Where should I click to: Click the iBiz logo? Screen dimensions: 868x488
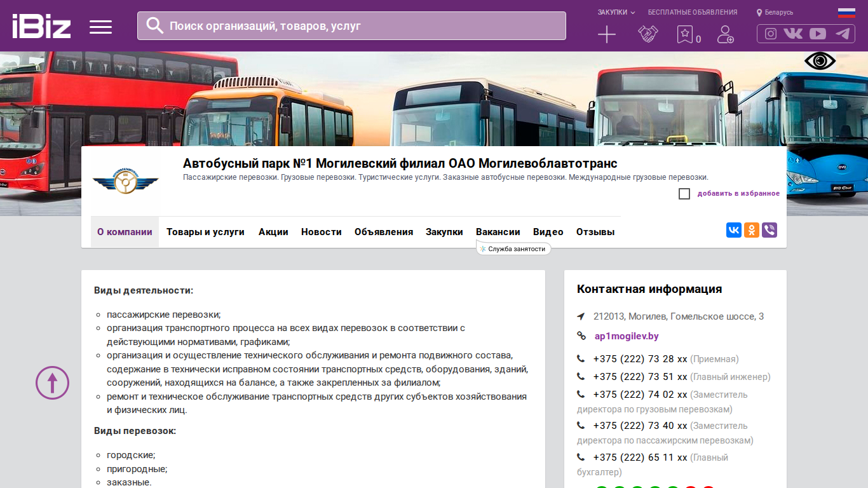pyautogui.click(x=41, y=26)
